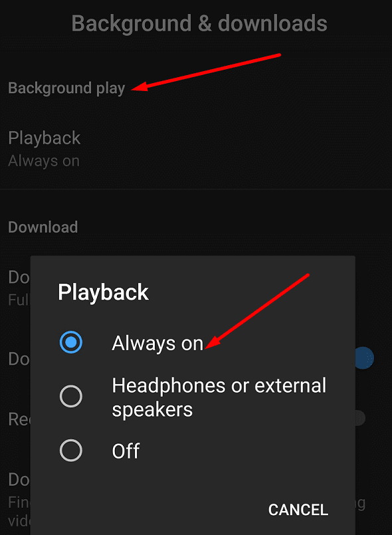This screenshot has width=392, height=535.
Task: Select the Off radio circle
Action: (x=71, y=451)
